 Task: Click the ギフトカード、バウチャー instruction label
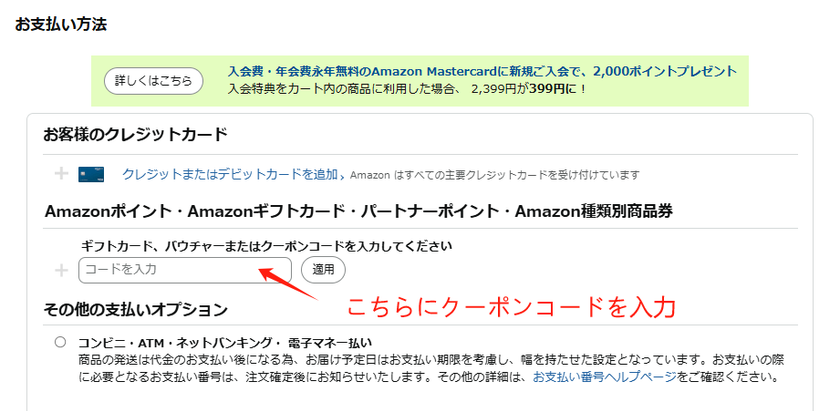coord(267,246)
